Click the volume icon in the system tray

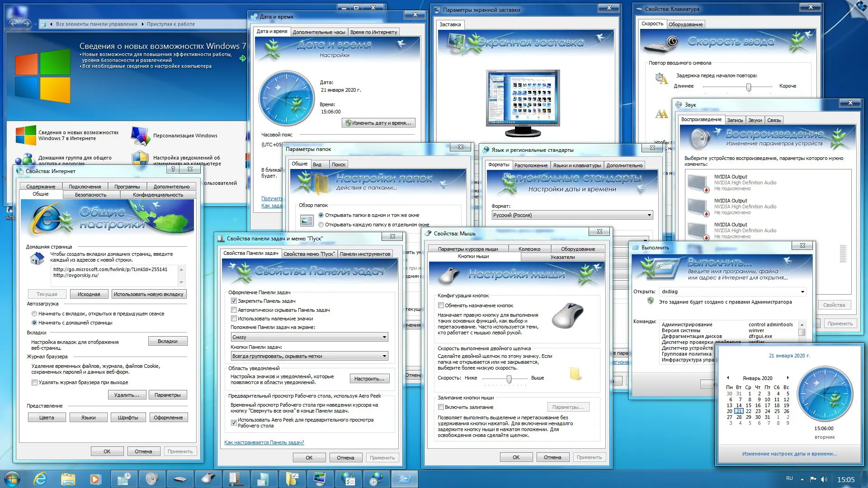824,479
